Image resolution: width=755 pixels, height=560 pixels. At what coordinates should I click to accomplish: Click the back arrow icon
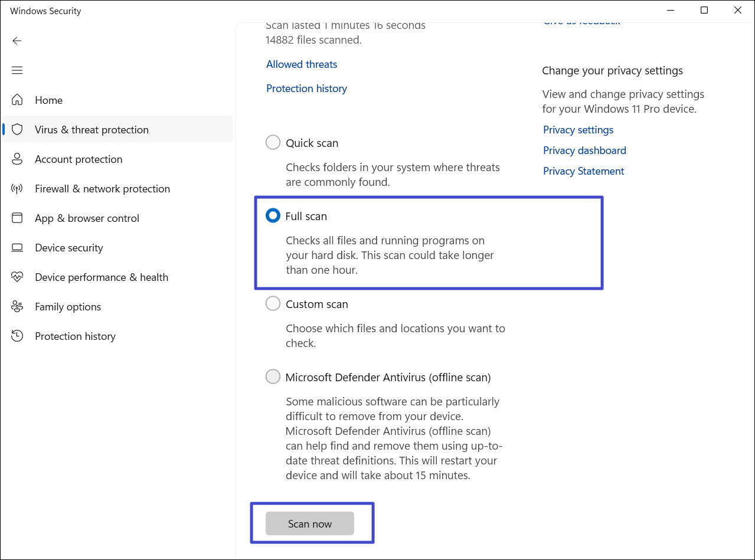[x=17, y=41]
